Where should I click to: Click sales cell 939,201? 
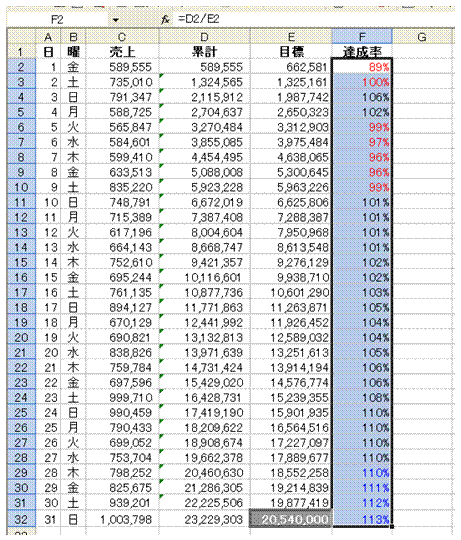point(122,503)
